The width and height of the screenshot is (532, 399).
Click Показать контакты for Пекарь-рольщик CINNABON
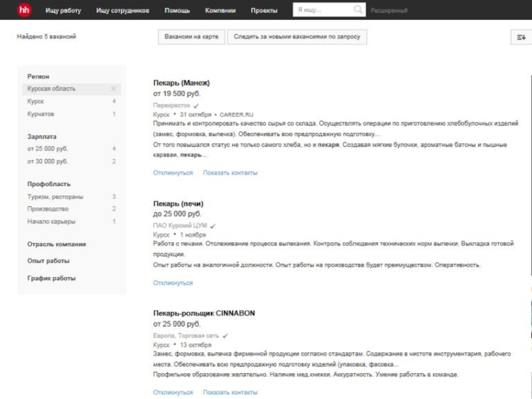pyautogui.click(x=230, y=393)
